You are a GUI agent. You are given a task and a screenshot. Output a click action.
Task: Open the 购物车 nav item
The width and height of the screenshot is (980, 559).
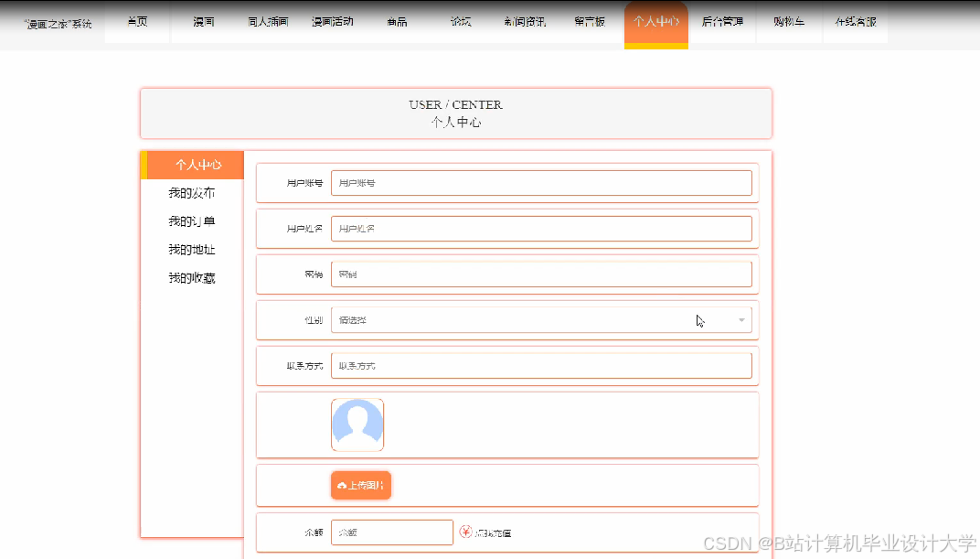[x=789, y=22]
